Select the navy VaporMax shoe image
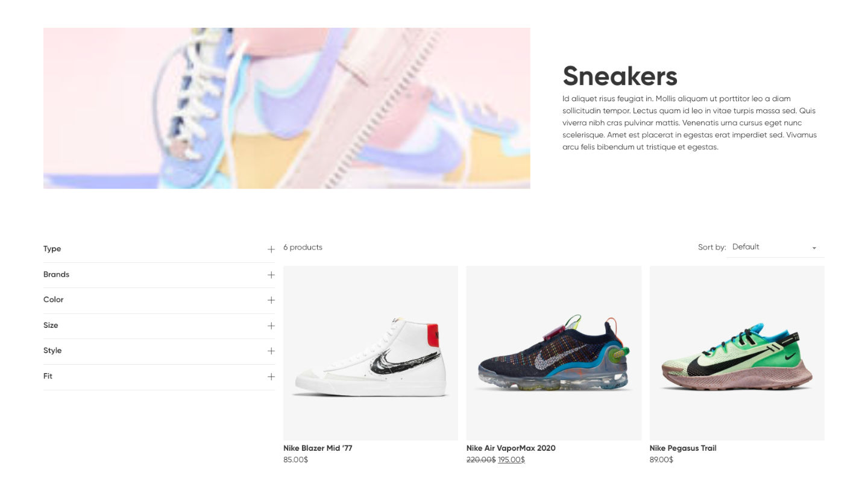 (x=554, y=353)
